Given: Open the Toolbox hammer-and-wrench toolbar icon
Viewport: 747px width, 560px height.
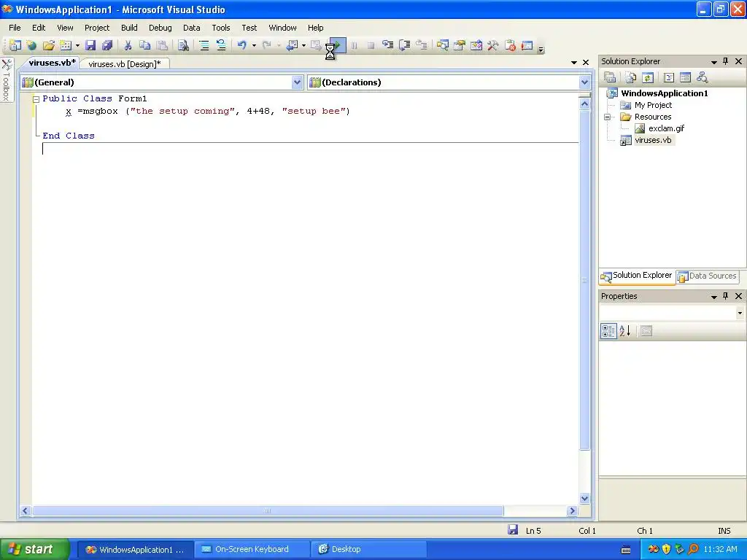Looking at the screenshot, I should [x=493, y=45].
